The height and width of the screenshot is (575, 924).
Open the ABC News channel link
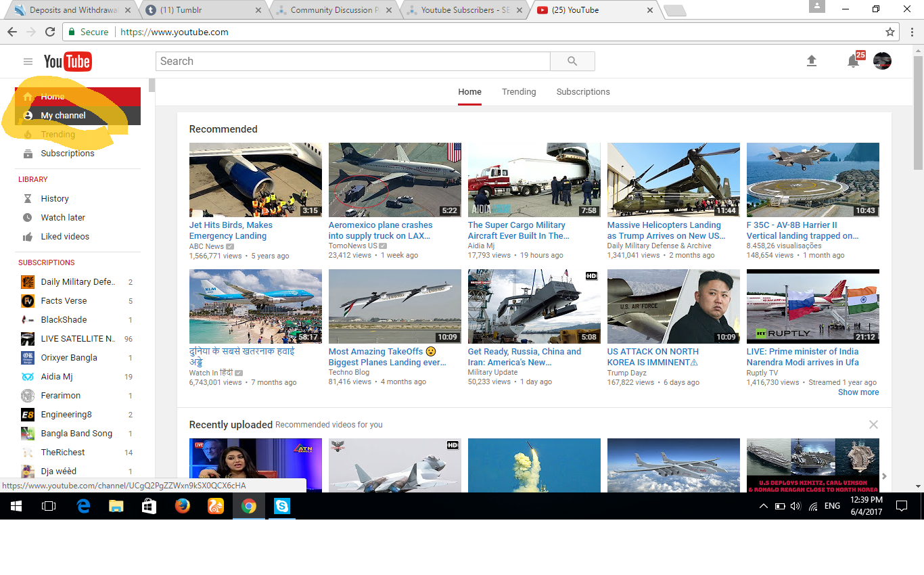206,246
